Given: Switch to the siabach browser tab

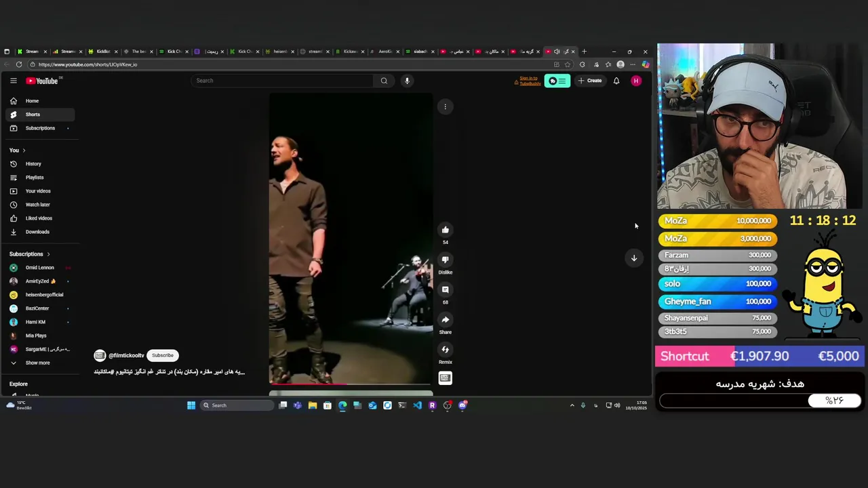Looking at the screenshot, I should pyautogui.click(x=420, y=52).
